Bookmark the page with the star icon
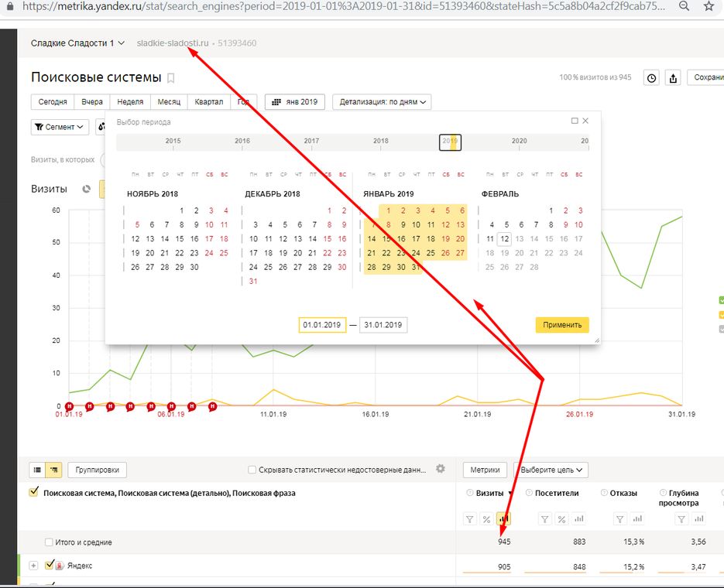This screenshot has height=588, width=724. tap(709, 6)
